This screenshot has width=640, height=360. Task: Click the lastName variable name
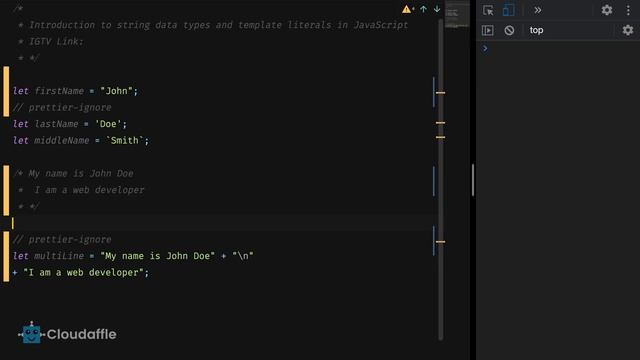click(56, 124)
